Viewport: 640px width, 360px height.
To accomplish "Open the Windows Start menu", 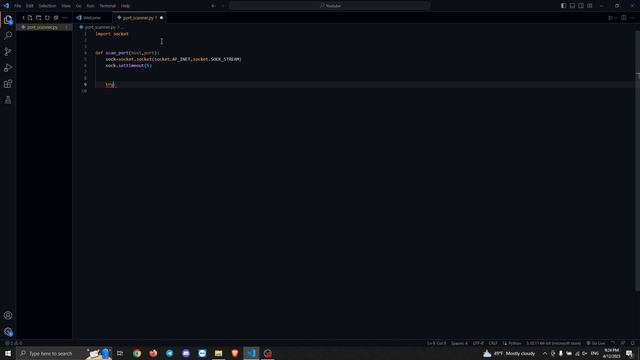I will (x=8, y=353).
